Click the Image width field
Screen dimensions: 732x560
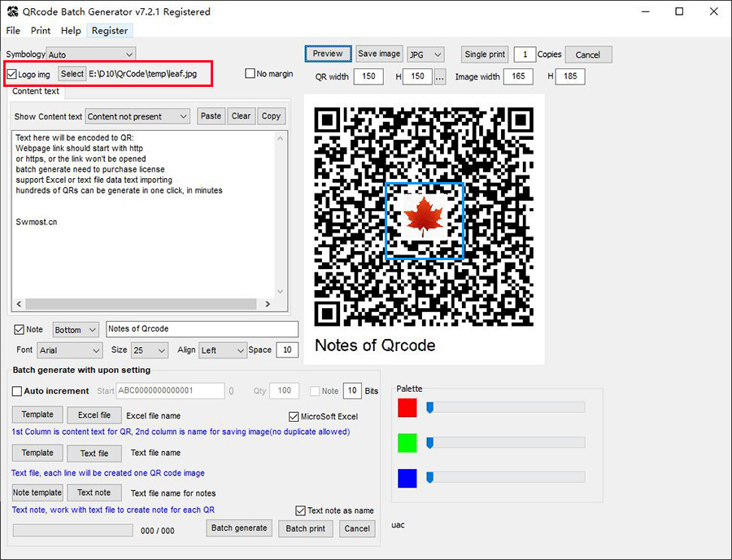(x=518, y=76)
